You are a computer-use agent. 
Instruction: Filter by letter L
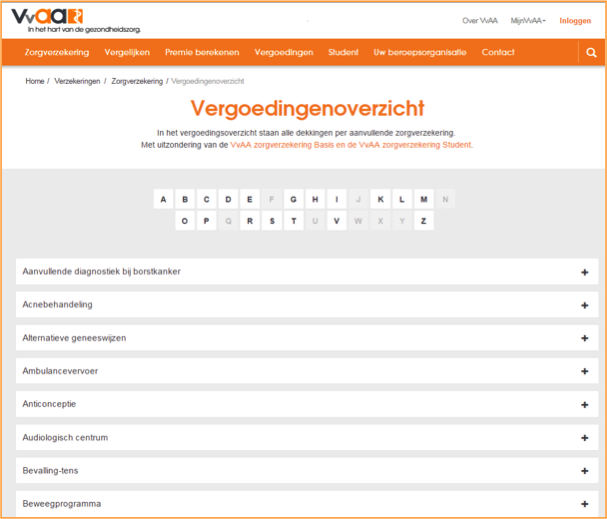[x=402, y=199]
